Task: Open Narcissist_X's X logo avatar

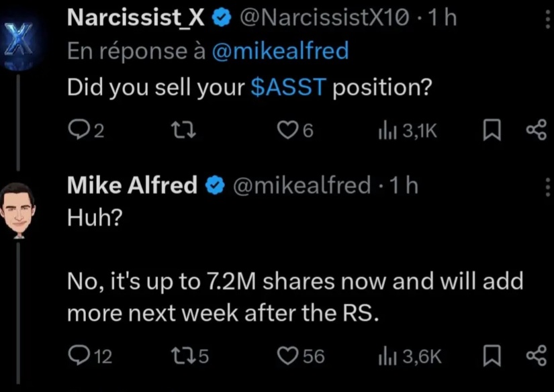Action: (x=19, y=44)
